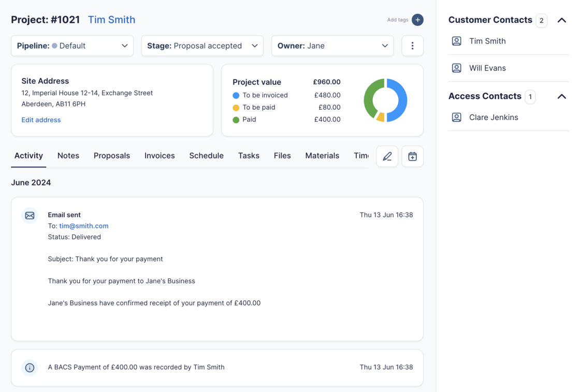Switch to the Proposals tab
Screen dimensions: 580x392
coord(112,155)
